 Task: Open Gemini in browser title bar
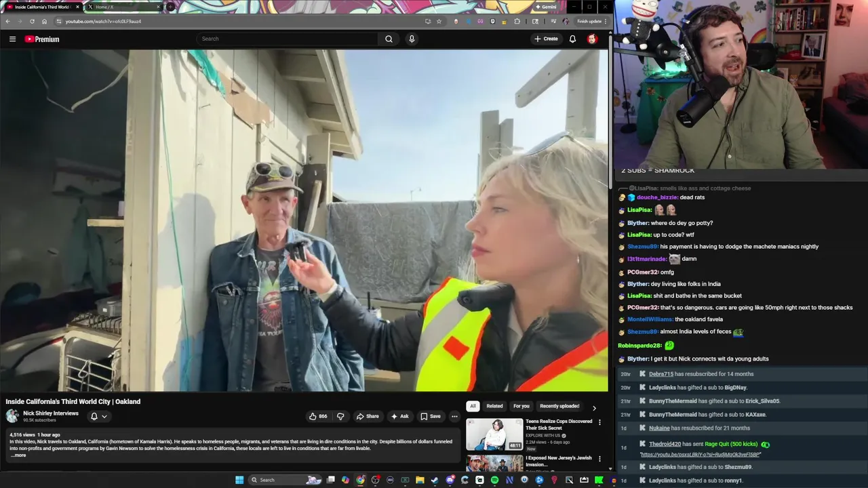(x=546, y=7)
